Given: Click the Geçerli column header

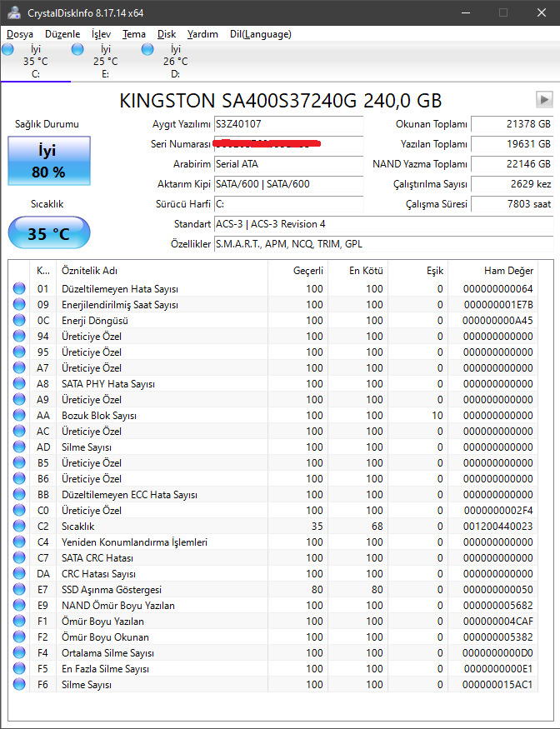Looking at the screenshot, I should (297, 271).
